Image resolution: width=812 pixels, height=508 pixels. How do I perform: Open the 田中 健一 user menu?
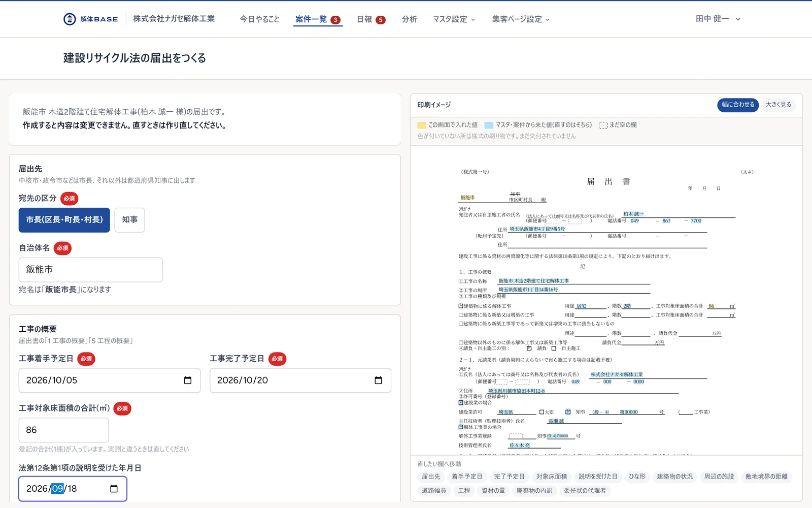point(718,19)
